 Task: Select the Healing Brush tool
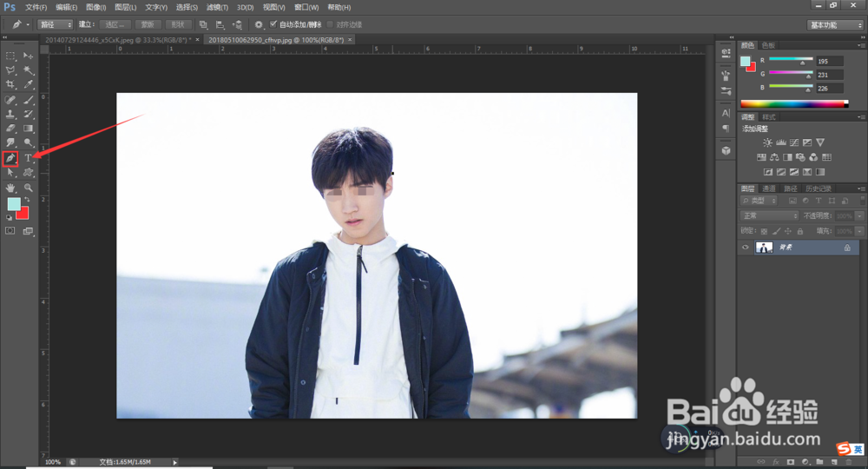pos(10,100)
